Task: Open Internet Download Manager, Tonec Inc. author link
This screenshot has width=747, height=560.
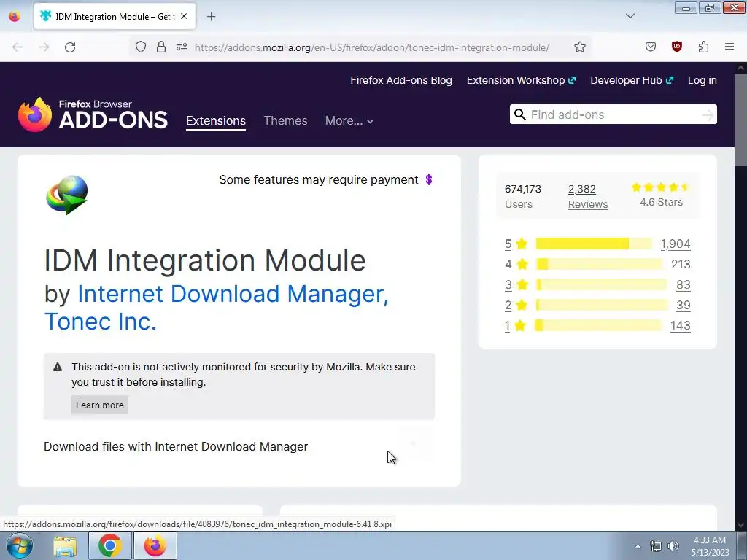Action: (216, 307)
